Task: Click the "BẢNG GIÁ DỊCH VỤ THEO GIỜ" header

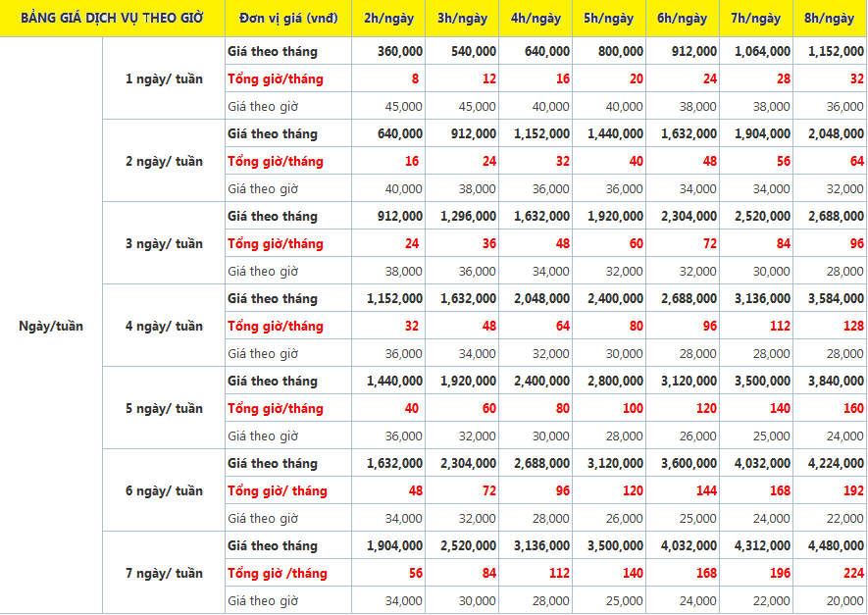Action: [112, 19]
